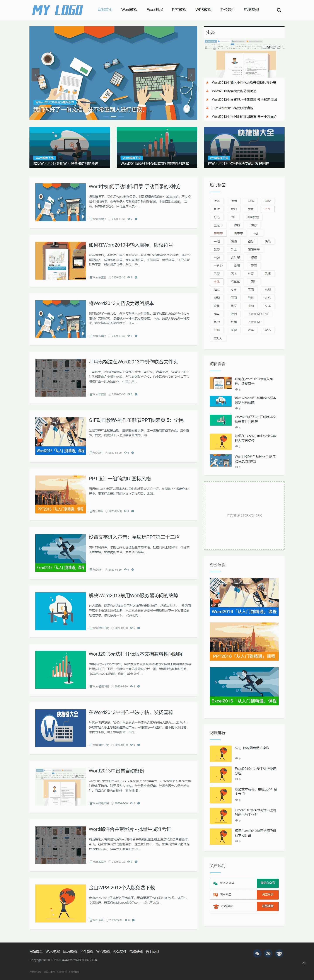Go to previous slide with left carousel arrow
Screen dimensions: 314x980
click(35, 75)
